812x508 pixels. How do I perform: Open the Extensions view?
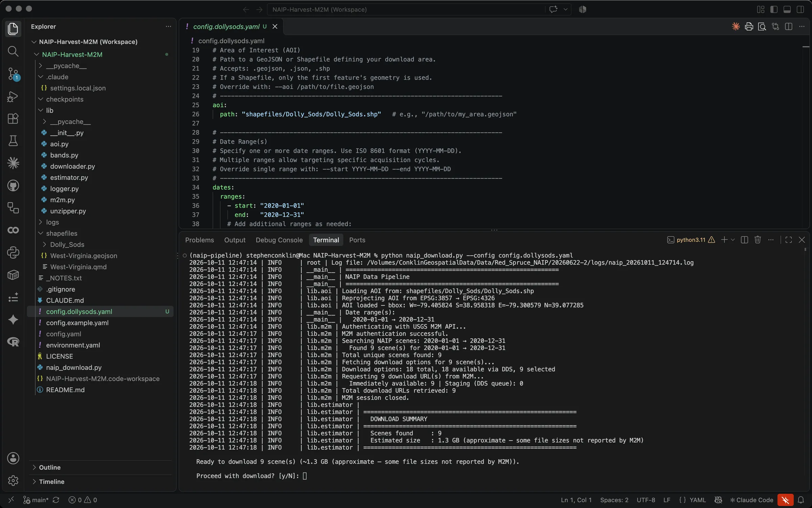(13, 119)
